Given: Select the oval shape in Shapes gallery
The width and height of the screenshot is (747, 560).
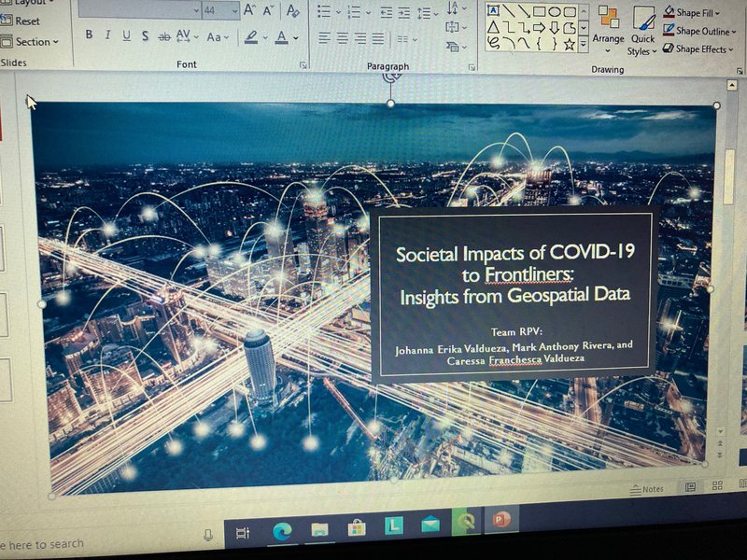Looking at the screenshot, I should 556,11.
